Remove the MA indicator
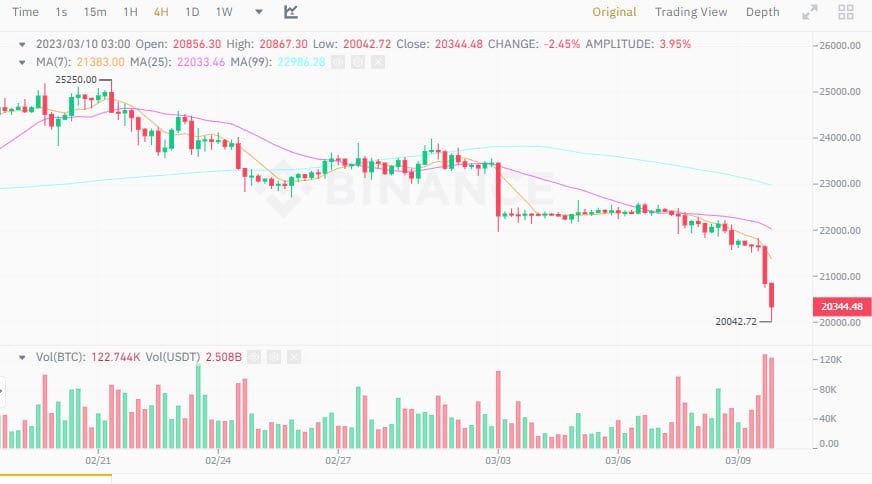Screen dimensions: 872x484 (377, 62)
